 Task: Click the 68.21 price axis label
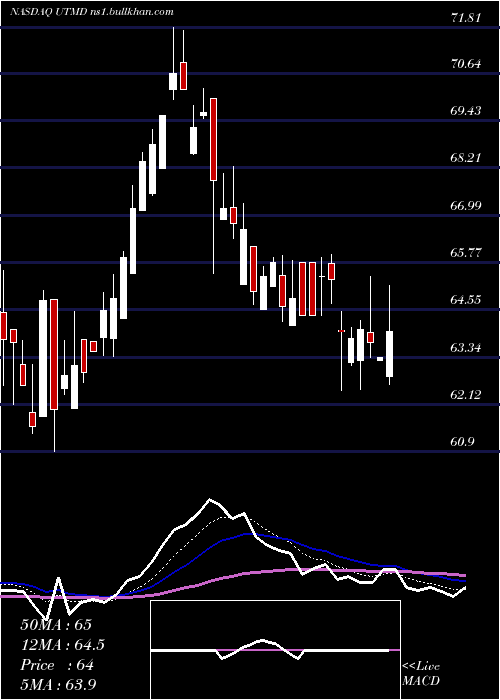click(466, 158)
